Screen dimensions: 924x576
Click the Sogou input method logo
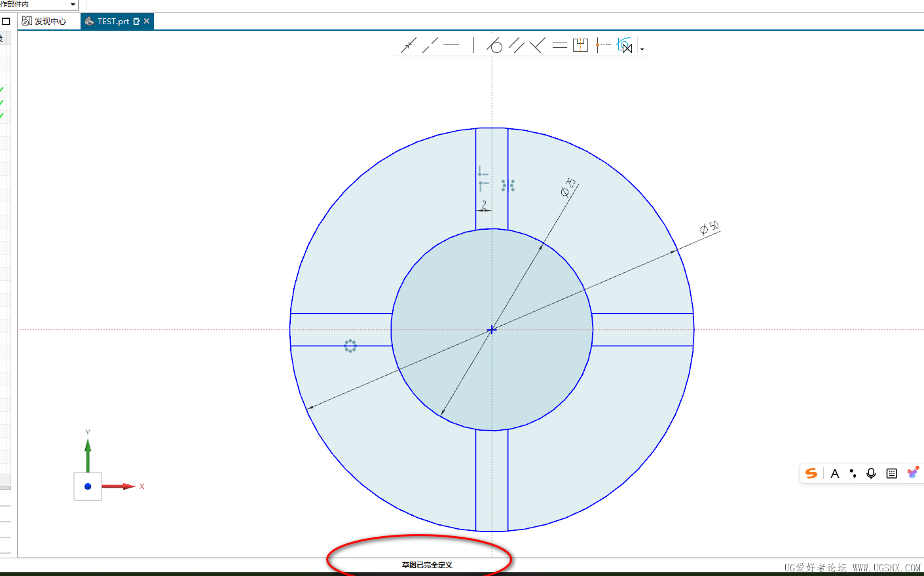click(811, 473)
